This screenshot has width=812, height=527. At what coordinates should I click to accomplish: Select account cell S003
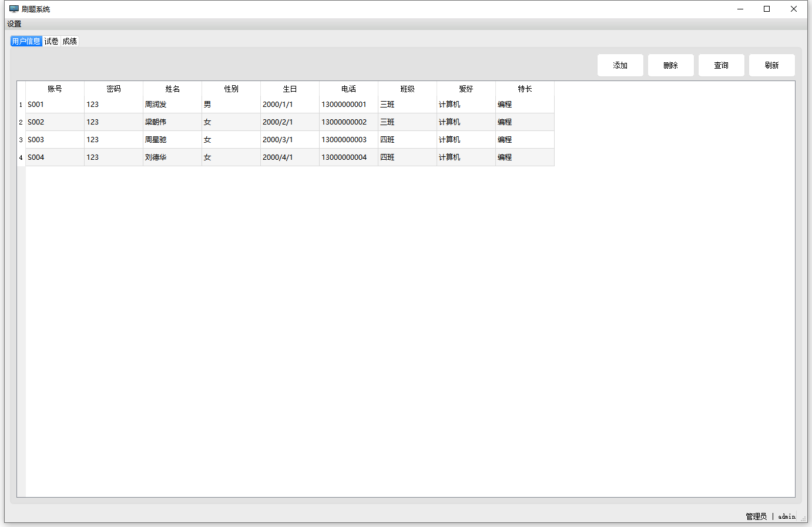(x=55, y=140)
